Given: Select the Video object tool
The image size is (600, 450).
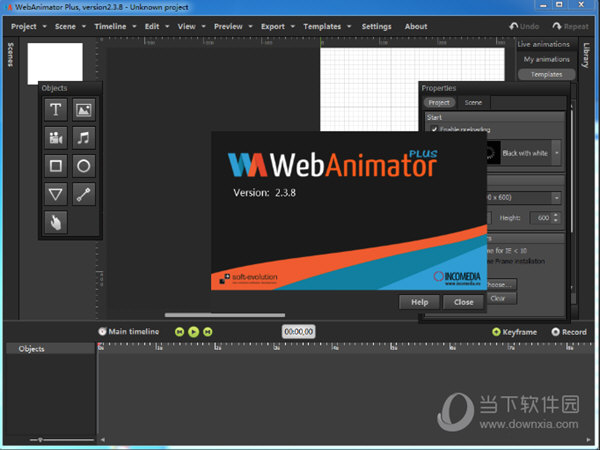Looking at the screenshot, I should 56,138.
